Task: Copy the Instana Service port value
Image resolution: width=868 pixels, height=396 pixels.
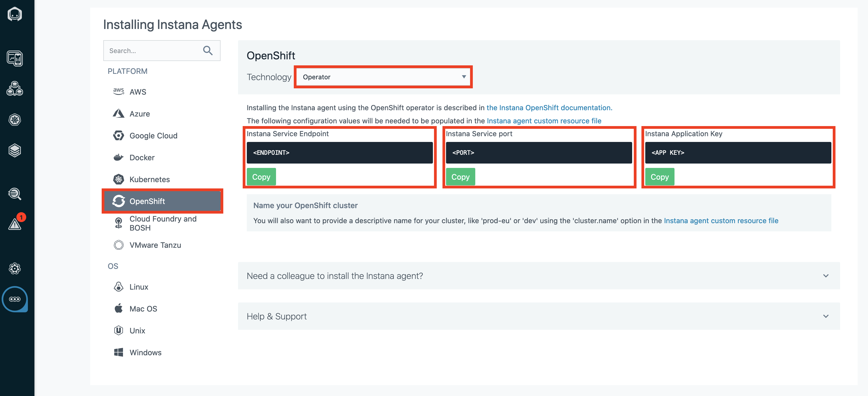Action: point(460,177)
